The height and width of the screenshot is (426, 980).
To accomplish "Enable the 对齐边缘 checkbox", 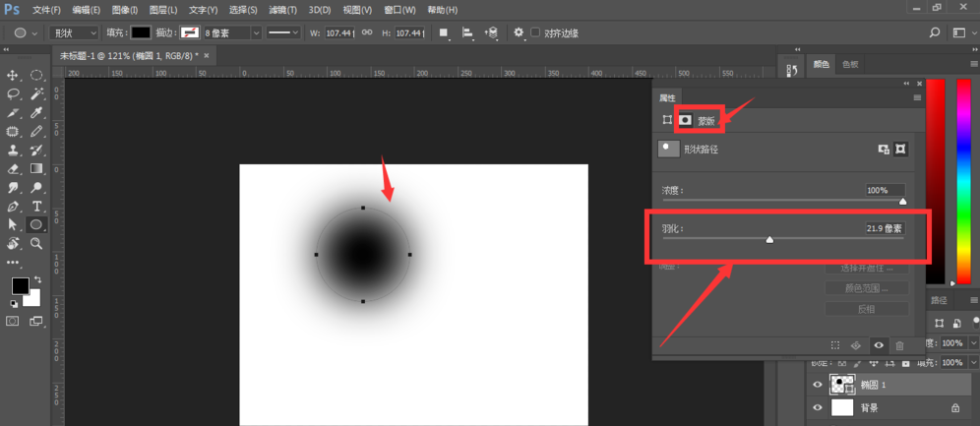I will [x=535, y=32].
